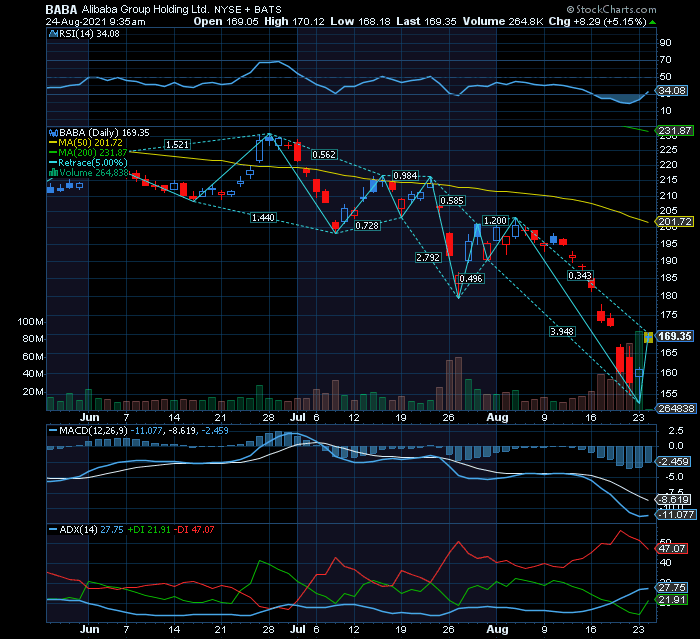
Task: Click the RSI(14) 34.08 legend text
Action: pos(89,33)
